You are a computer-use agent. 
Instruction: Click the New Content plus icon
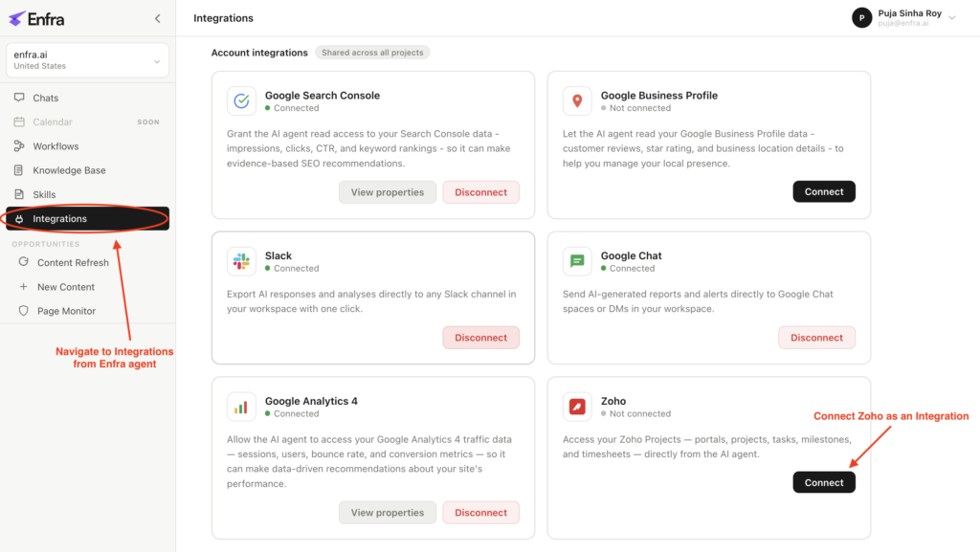pos(24,287)
